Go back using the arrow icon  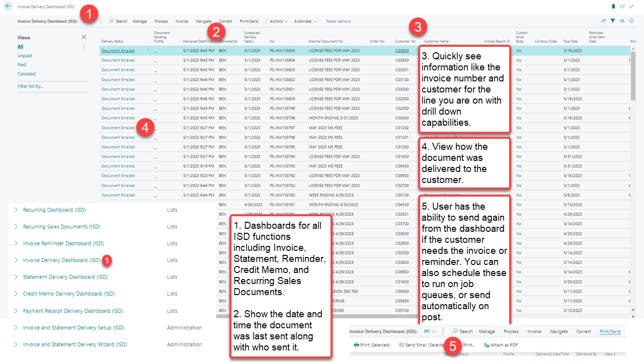click(8, 7)
